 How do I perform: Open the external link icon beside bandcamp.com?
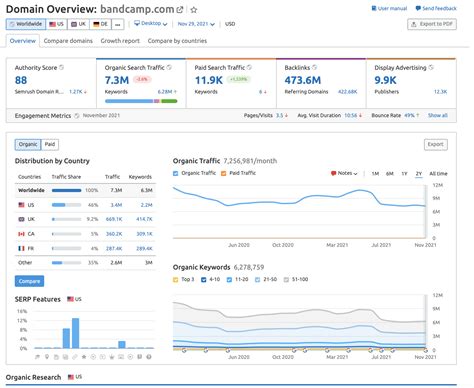(x=180, y=10)
